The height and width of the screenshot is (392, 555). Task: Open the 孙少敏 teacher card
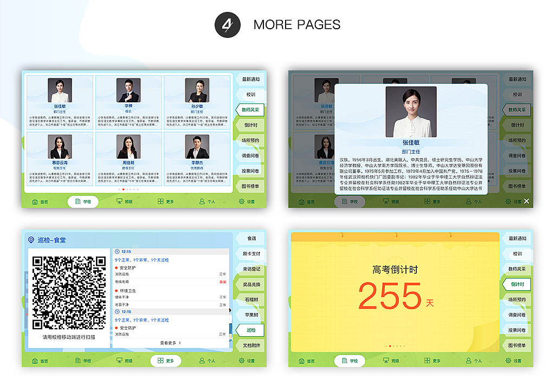click(197, 102)
